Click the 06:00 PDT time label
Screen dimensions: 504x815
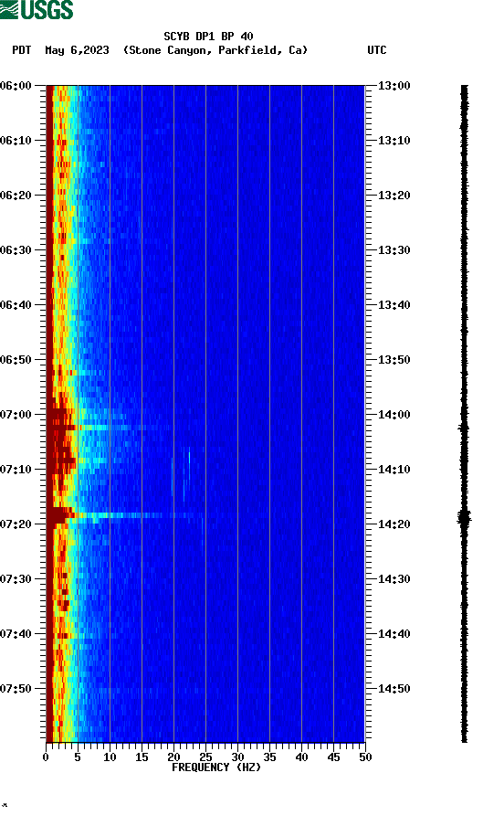click(x=16, y=86)
